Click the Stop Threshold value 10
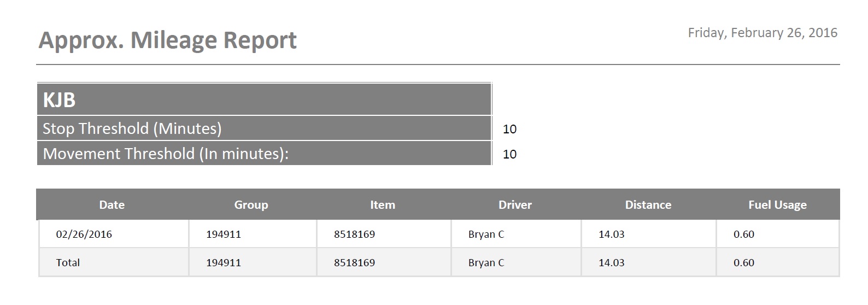868x305 pixels. click(x=509, y=129)
